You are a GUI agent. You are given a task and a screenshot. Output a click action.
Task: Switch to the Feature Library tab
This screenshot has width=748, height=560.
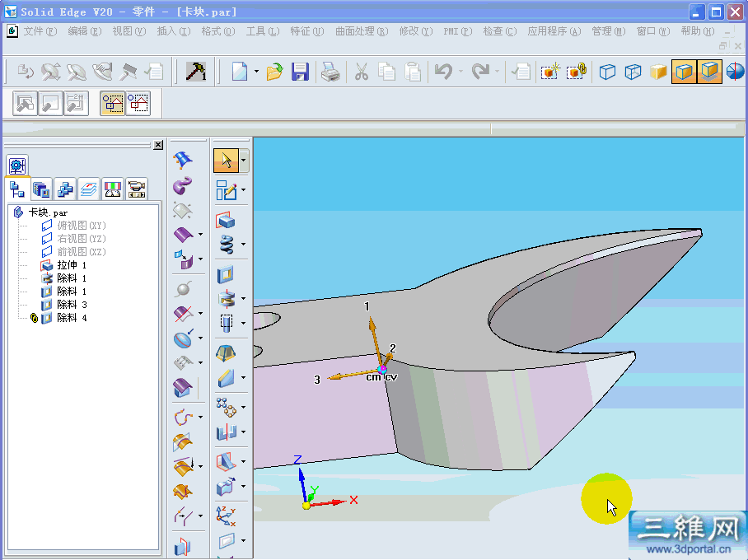pyautogui.click(x=41, y=189)
